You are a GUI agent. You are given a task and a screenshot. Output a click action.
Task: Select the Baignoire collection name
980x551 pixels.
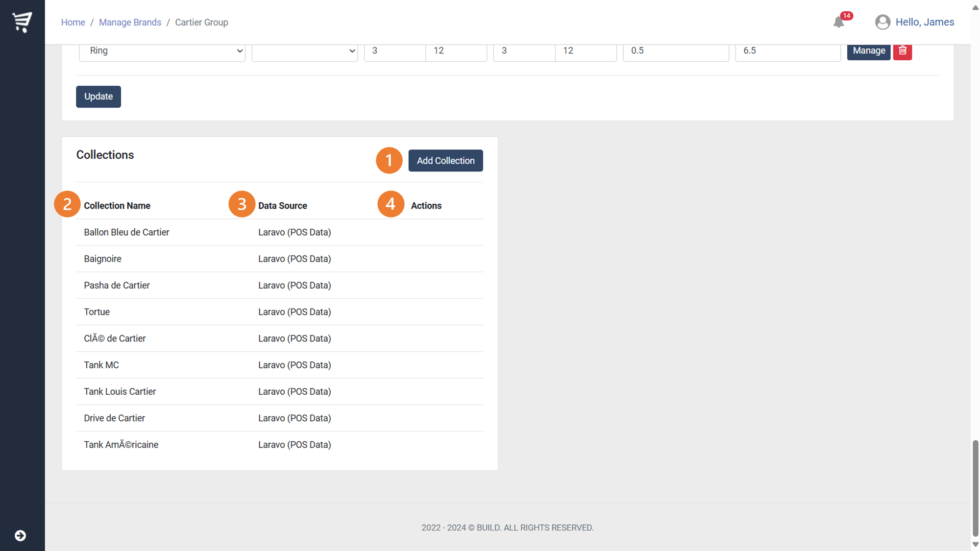102,259
